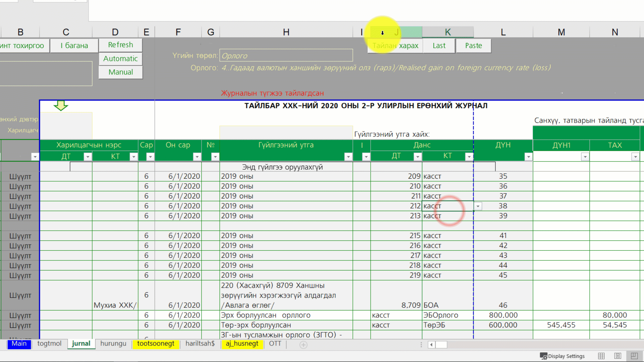Expand the Он сар filter dropdown
Screen dimensions: 644x362
pyautogui.click(x=197, y=157)
